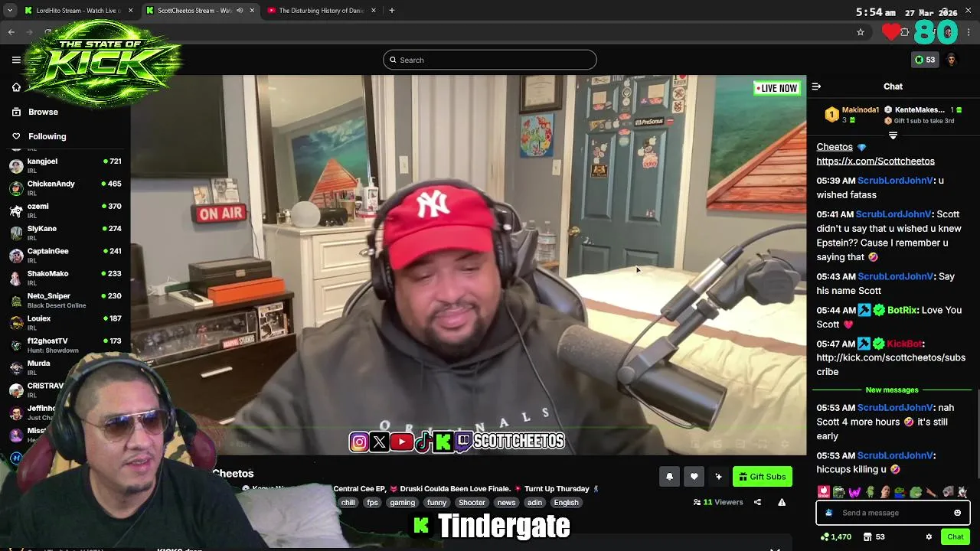The image size is (980, 551).
Task: Open the hamburger sidebar menu
Action: (x=16, y=60)
